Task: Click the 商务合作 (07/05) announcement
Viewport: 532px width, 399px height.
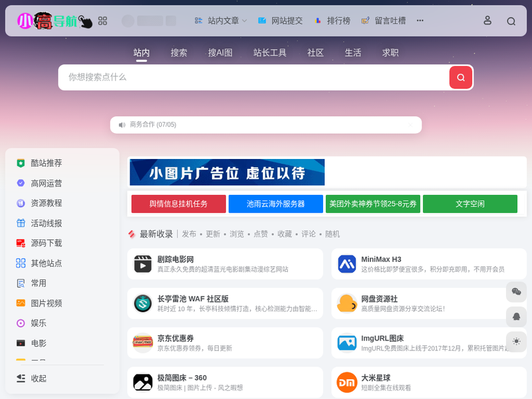Action: pyautogui.click(x=153, y=124)
